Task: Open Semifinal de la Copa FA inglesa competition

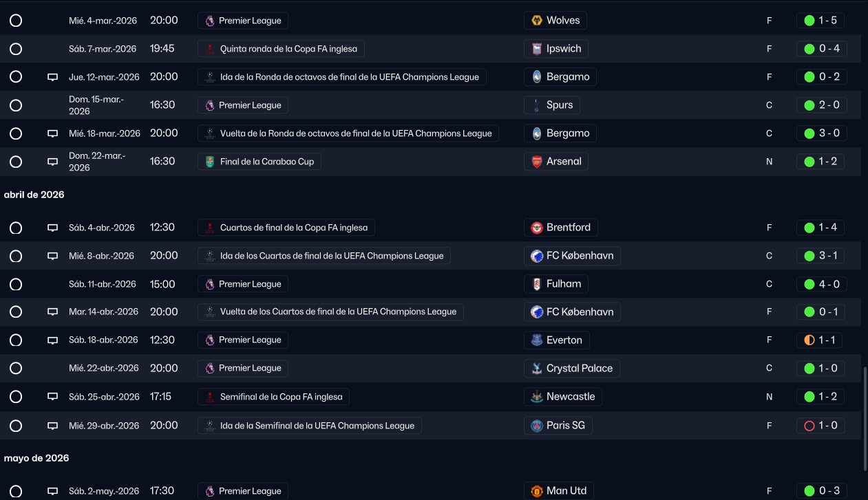Action: [274, 397]
